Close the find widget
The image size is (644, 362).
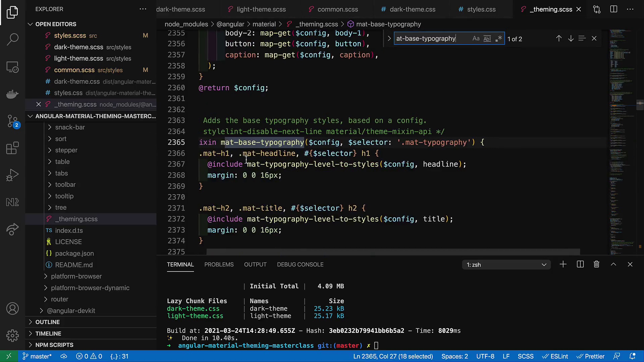point(594,39)
